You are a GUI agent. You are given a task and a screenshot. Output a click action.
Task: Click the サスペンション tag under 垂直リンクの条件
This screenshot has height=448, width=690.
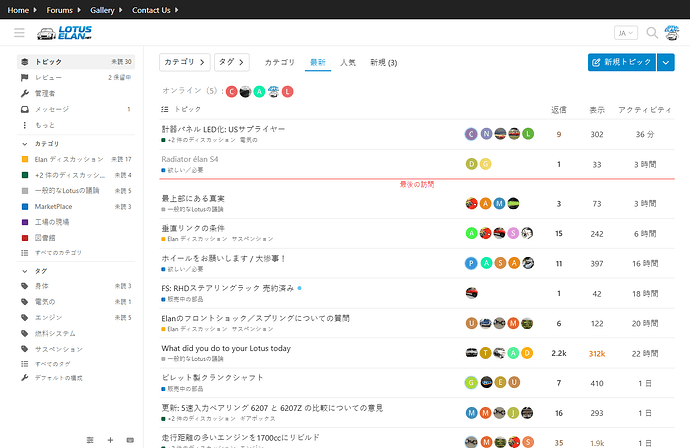coord(253,239)
